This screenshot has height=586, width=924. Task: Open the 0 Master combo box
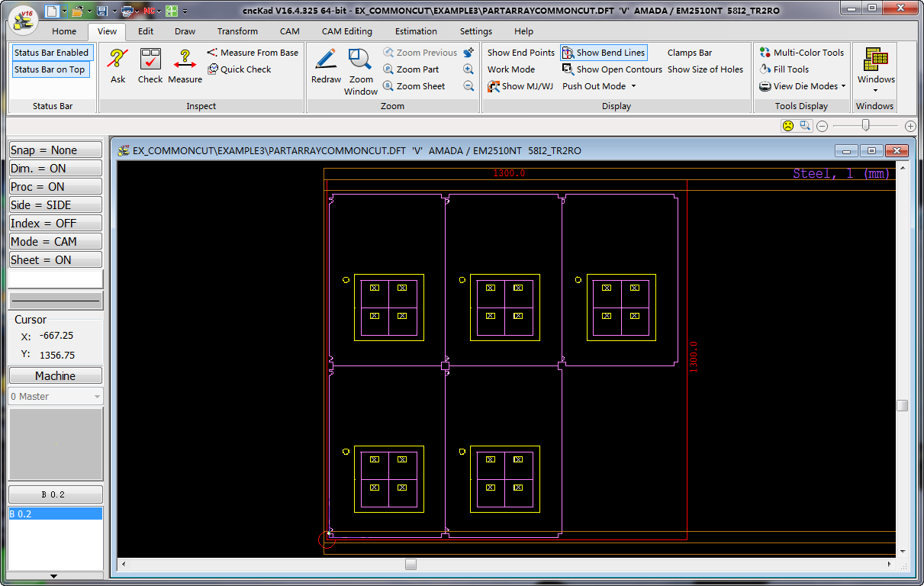pos(56,397)
